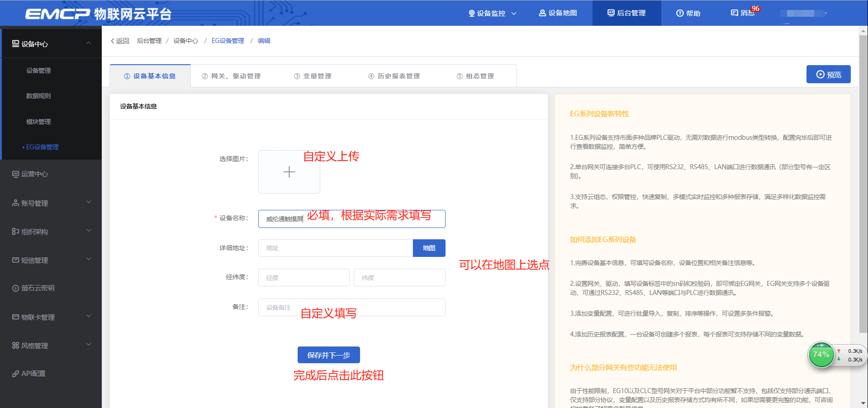Screen dimensions: 868x408
Task: Open API配置 link icon in sidebar
Action: [x=15, y=374]
